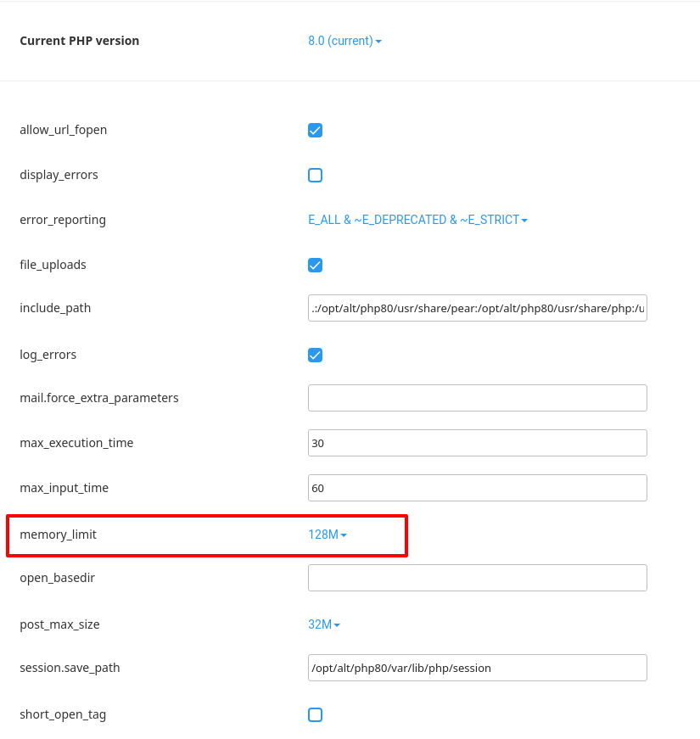700x739 pixels.
Task: Open the Current PHP version dropdown
Action: tap(344, 41)
